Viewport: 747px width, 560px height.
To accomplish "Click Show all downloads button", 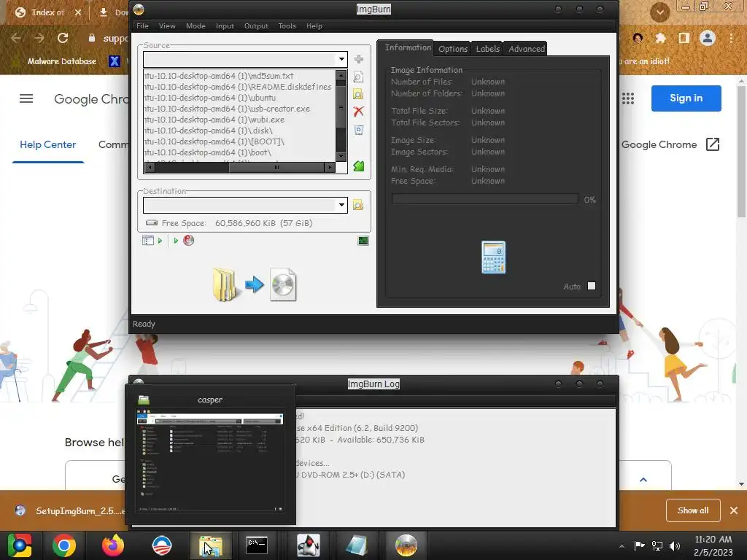I will [693, 510].
